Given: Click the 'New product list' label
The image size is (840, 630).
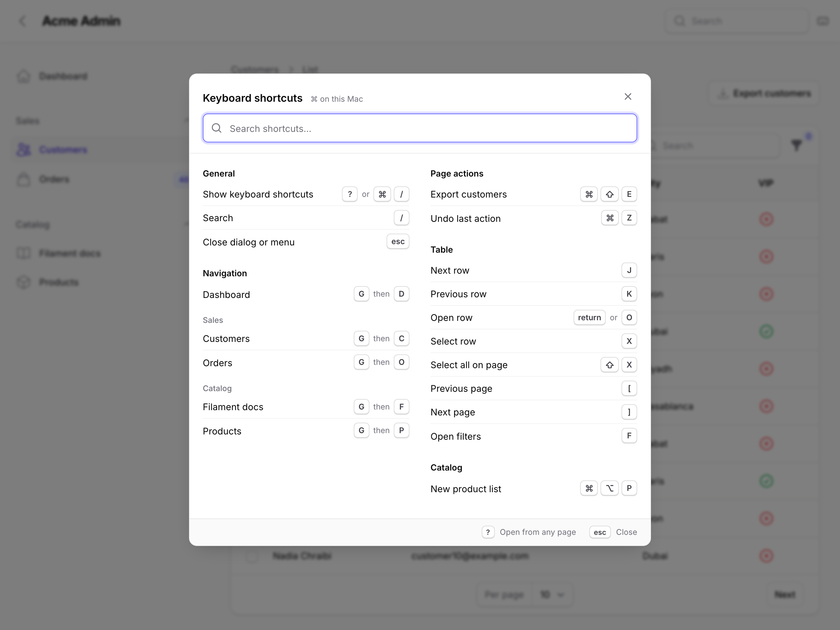Looking at the screenshot, I should click(466, 489).
